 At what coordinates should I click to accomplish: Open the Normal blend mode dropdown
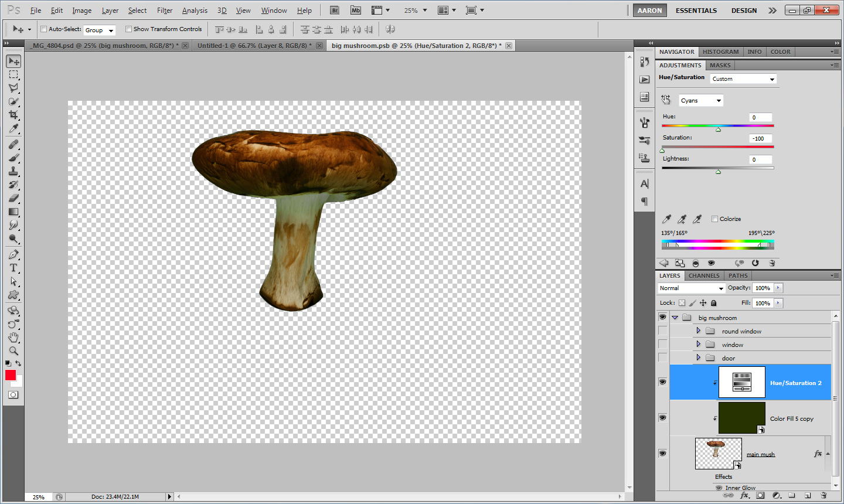(692, 288)
